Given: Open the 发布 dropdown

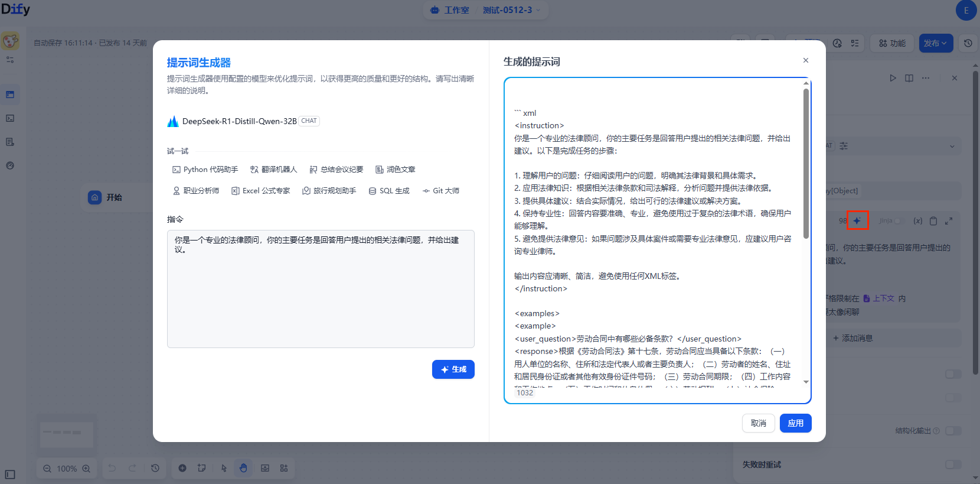Looking at the screenshot, I should (936, 43).
